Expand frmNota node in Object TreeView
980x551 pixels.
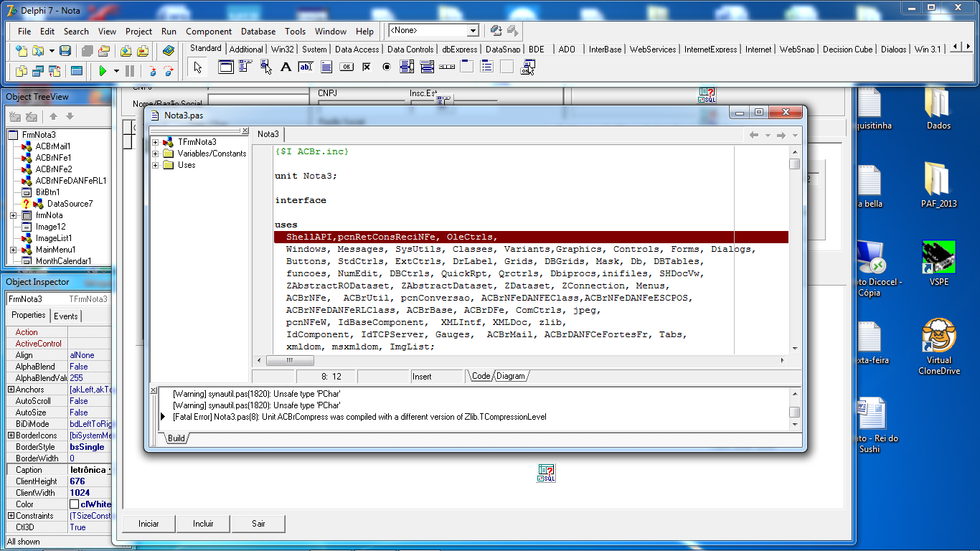tap(13, 215)
